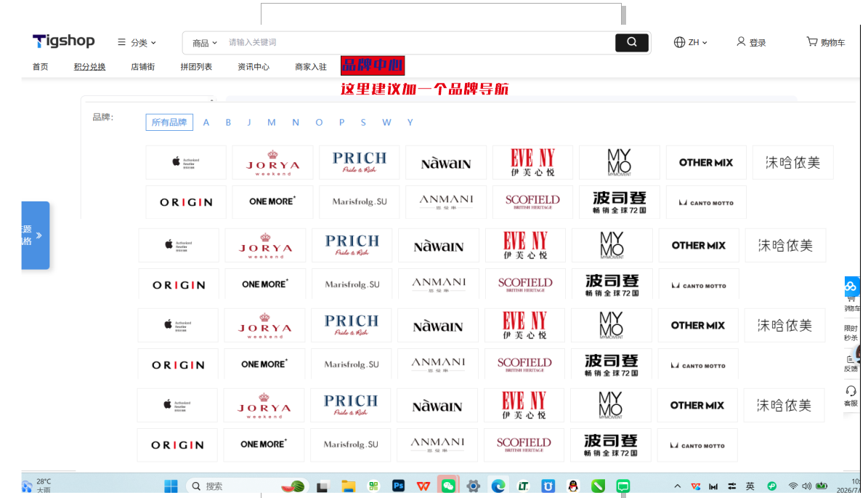Open Settings gear from taskbar

[474, 486]
